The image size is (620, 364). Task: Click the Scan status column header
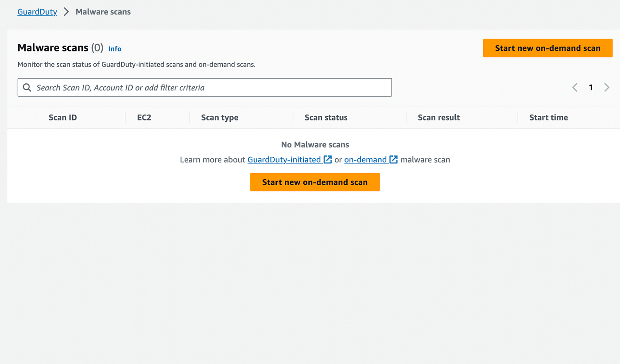[326, 117]
